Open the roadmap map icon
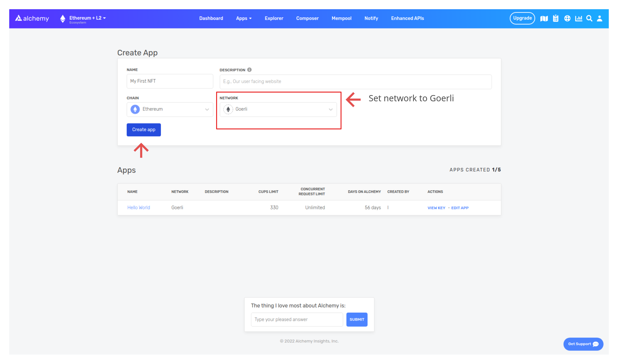The image size is (618, 364). click(x=544, y=18)
